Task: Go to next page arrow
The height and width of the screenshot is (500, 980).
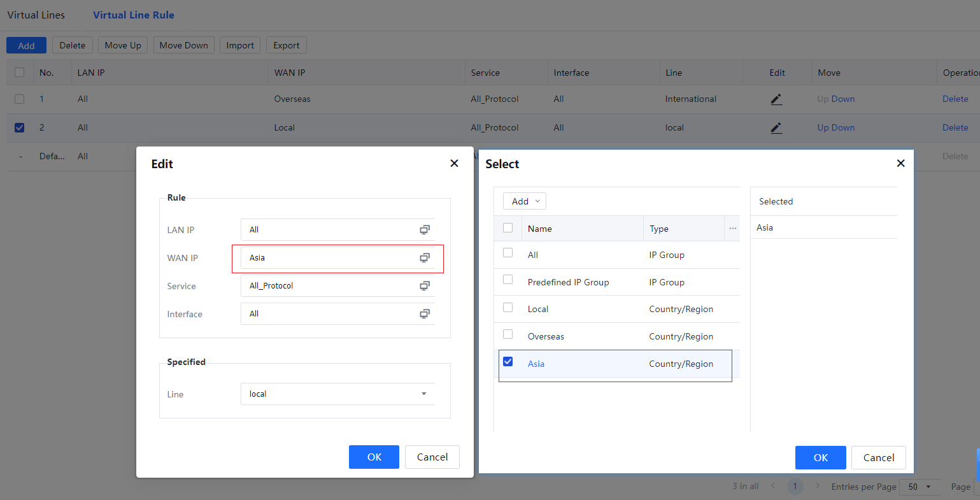Action: coord(818,486)
